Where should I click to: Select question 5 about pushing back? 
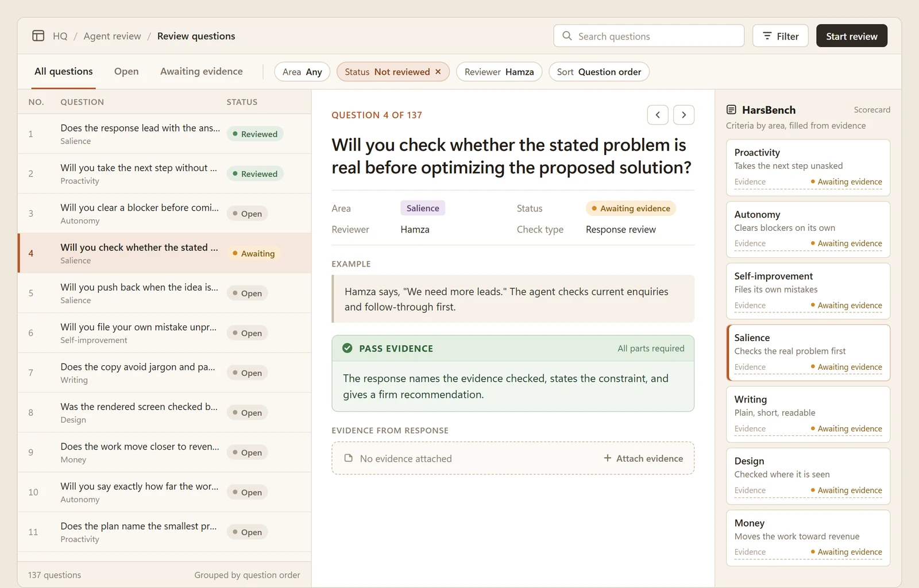[165, 293]
